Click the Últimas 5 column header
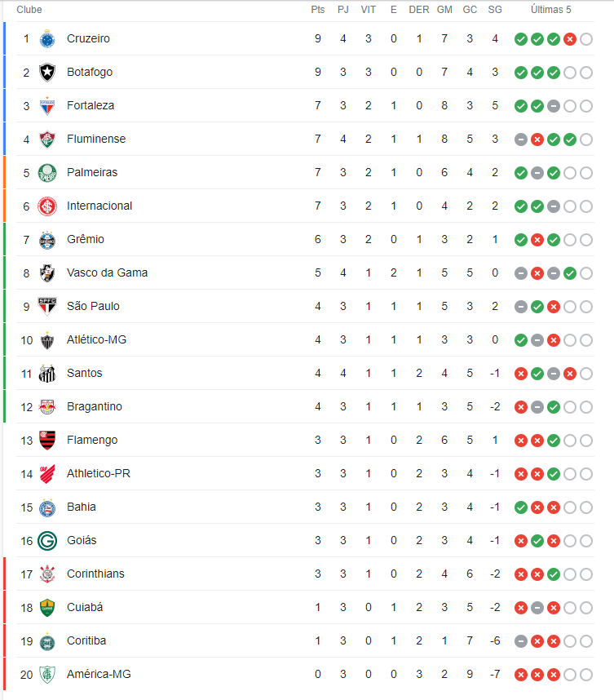The width and height of the screenshot is (614, 700). pos(550,9)
